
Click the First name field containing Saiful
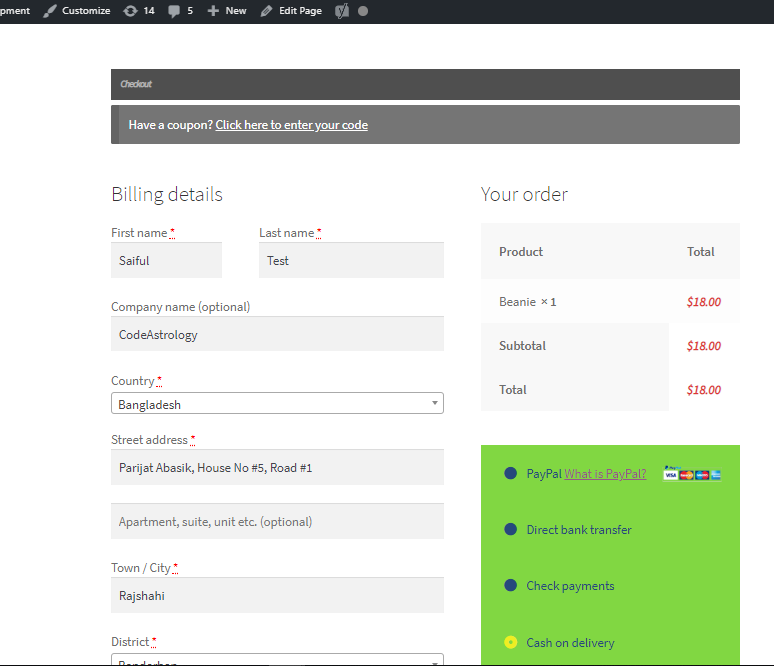pos(166,260)
